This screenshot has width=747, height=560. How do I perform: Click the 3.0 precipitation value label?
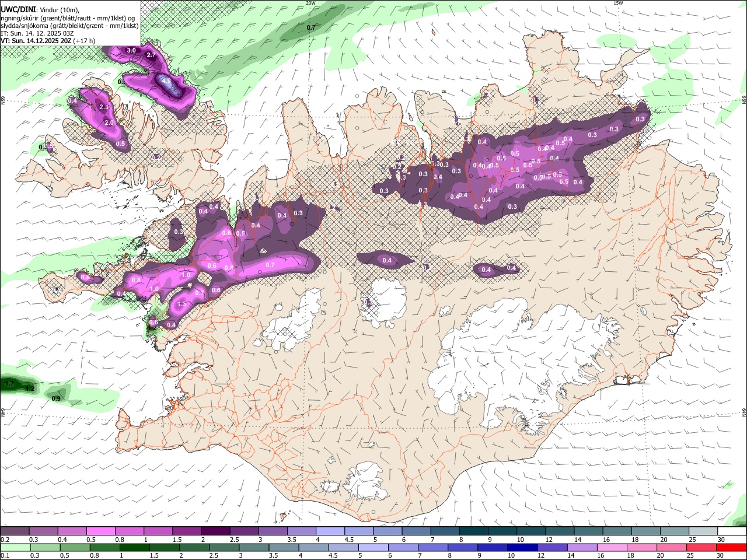click(131, 50)
